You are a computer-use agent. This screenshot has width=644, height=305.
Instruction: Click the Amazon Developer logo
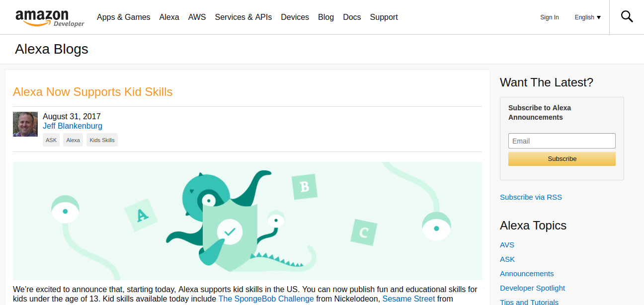(x=50, y=18)
